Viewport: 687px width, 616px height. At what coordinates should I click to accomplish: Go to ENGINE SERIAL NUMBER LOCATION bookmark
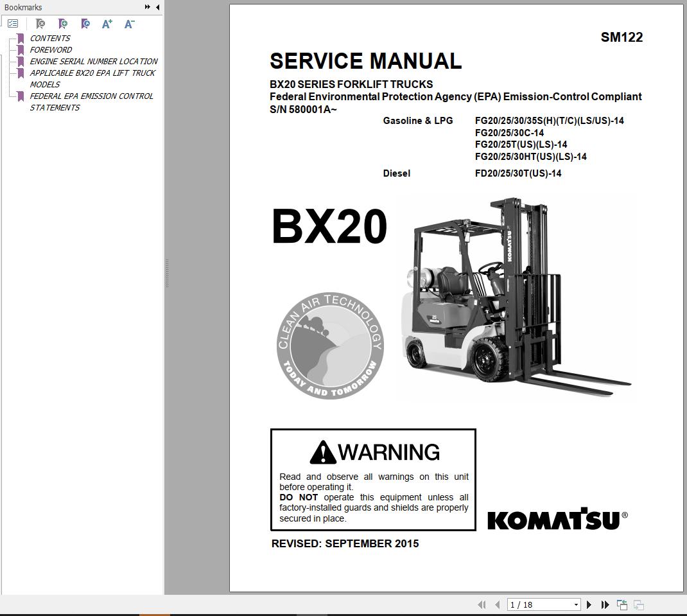(x=93, y=62)
